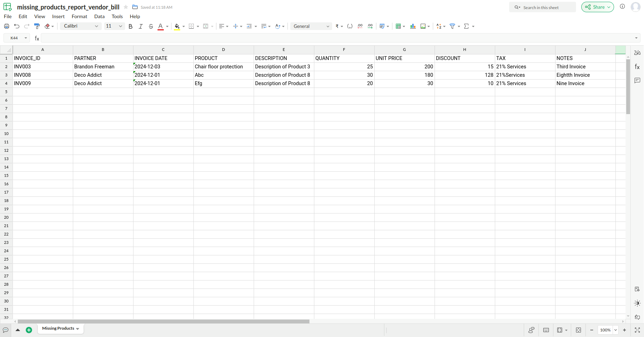This screenshot has height=337, width=644.
Task: Insert a chart from the toolbar
Action: pos(413,26)
